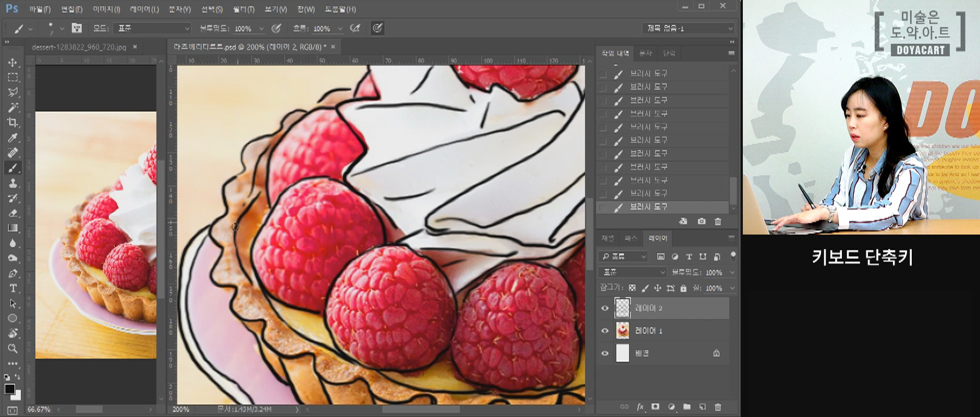The width and height of the screenshot is (980, 417).
Task: Create a new layer group
Action: [687, 407]
